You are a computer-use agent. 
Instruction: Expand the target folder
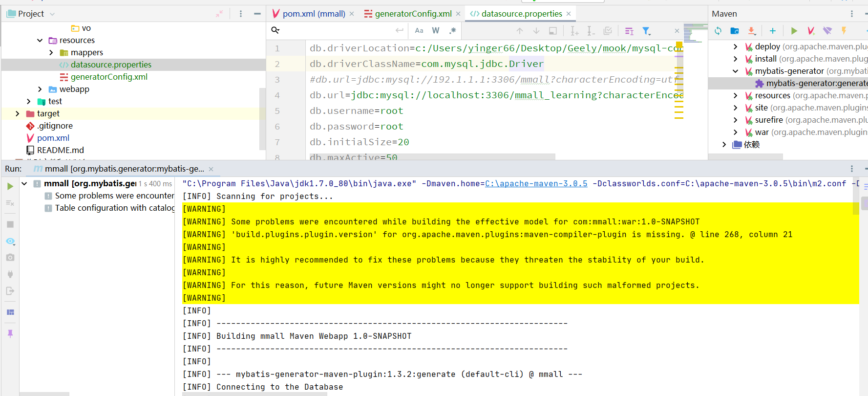coord(18,113)
